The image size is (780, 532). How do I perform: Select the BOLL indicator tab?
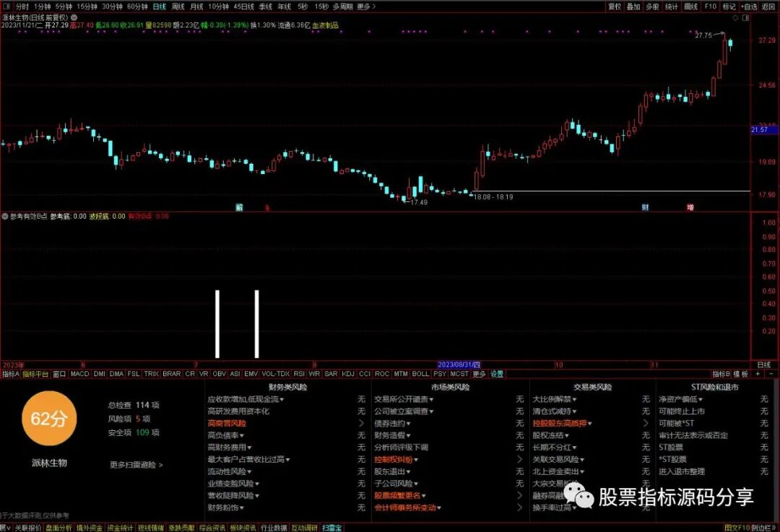[420, 374]
